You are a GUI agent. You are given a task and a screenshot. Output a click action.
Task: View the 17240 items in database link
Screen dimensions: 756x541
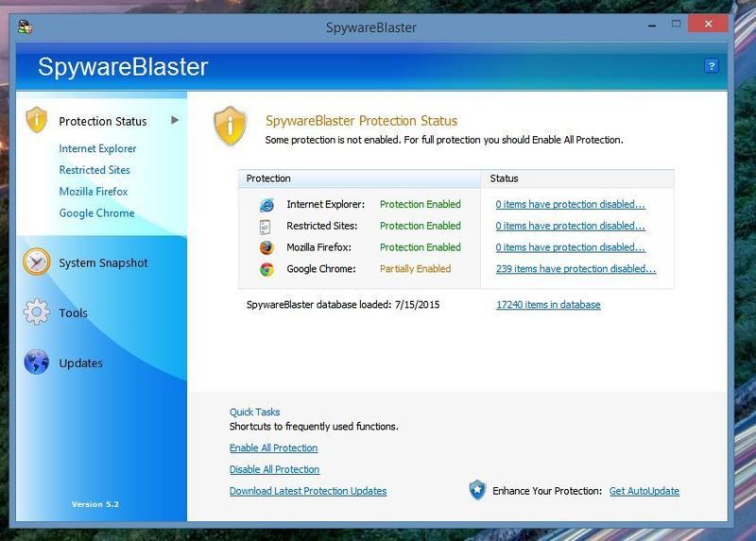click(548, 305)
